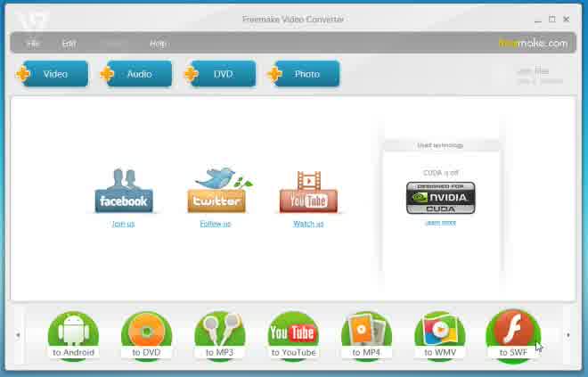This screenshot has width=588, height=377.
Task: Open the 'Join us' link
Action: [123, 224]
